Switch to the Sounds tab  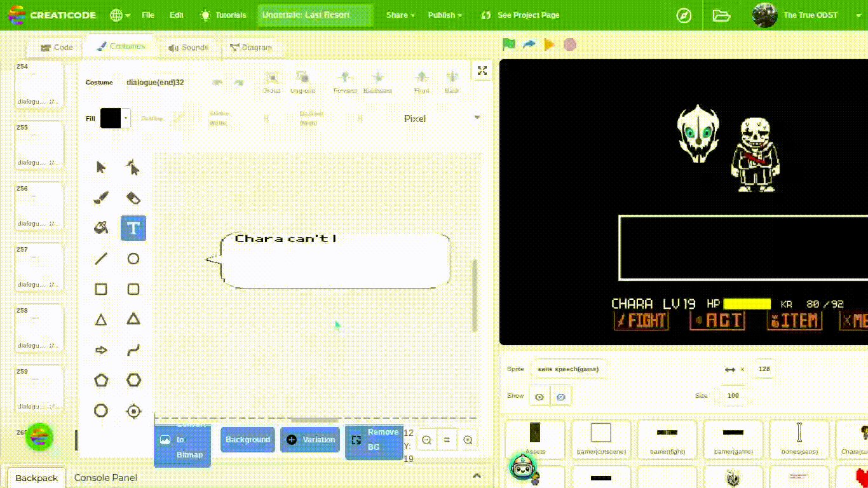pyautogui.click(x=188, y=48)
